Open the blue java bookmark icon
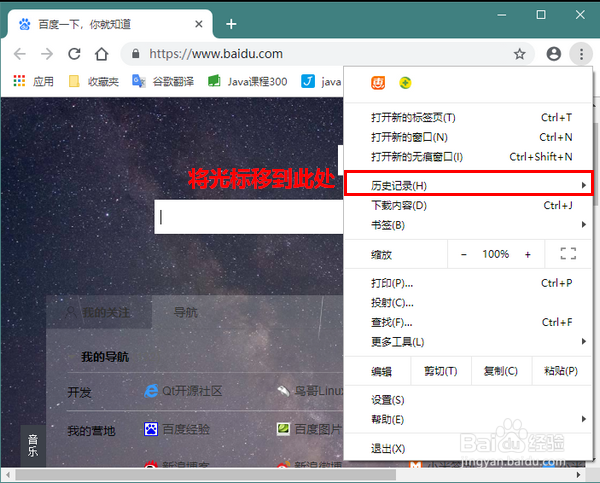The width and height of the screenshot is (600, 483). coord(308,81)
